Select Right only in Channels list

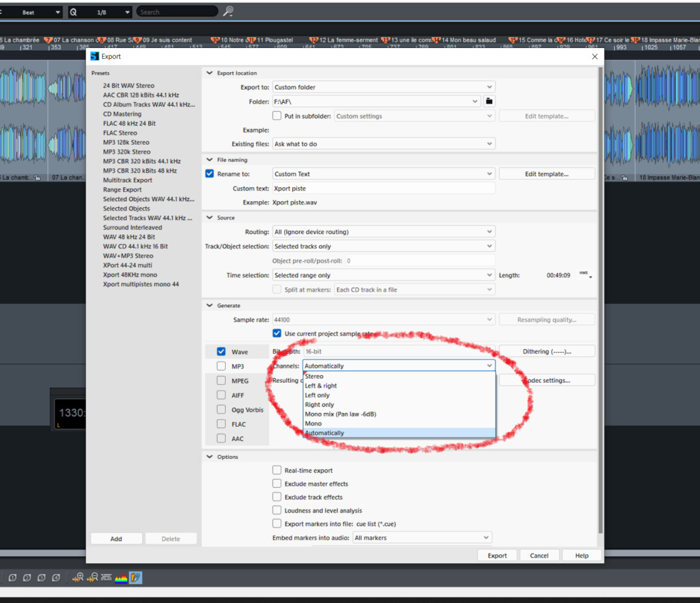pyautogui.click(x=399, y=404)
